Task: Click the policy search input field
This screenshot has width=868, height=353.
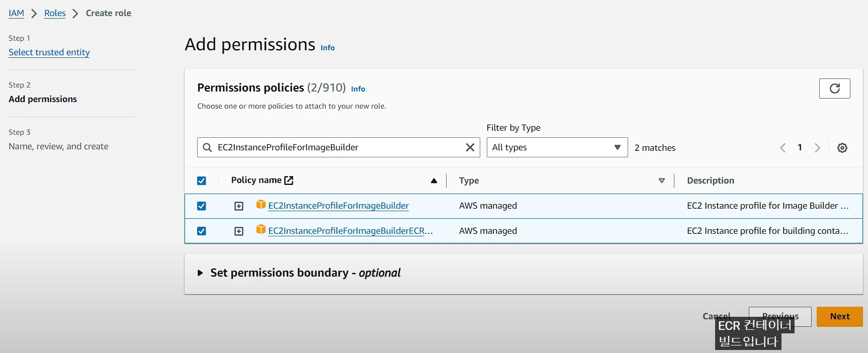Action: [337, 147]
